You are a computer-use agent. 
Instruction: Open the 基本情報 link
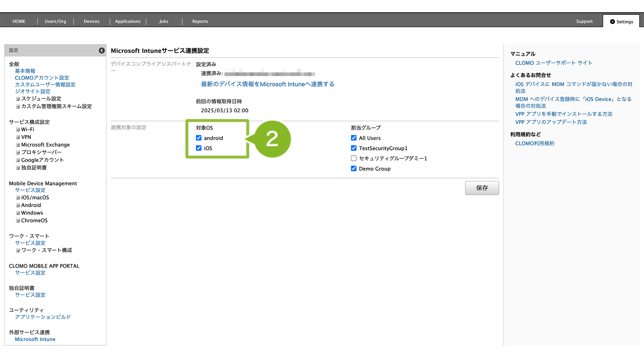coord(25,71)
